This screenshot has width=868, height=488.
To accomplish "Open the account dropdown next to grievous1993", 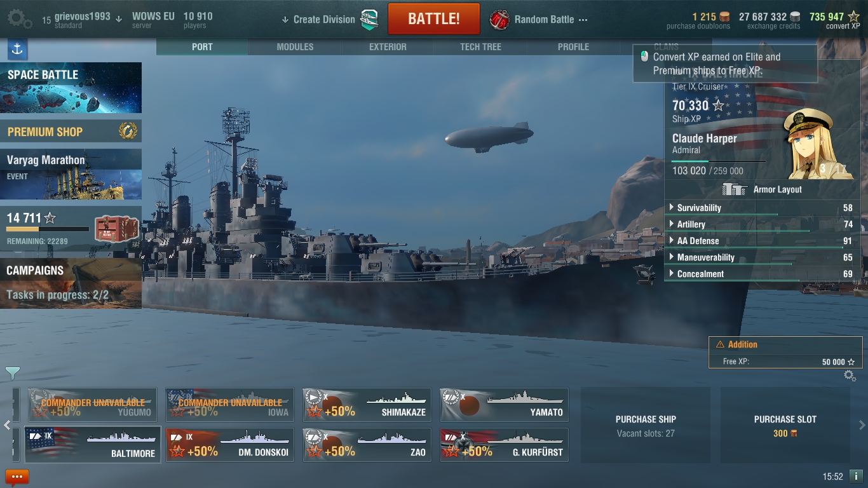I will pyautogui.click(x=119, y=19).
